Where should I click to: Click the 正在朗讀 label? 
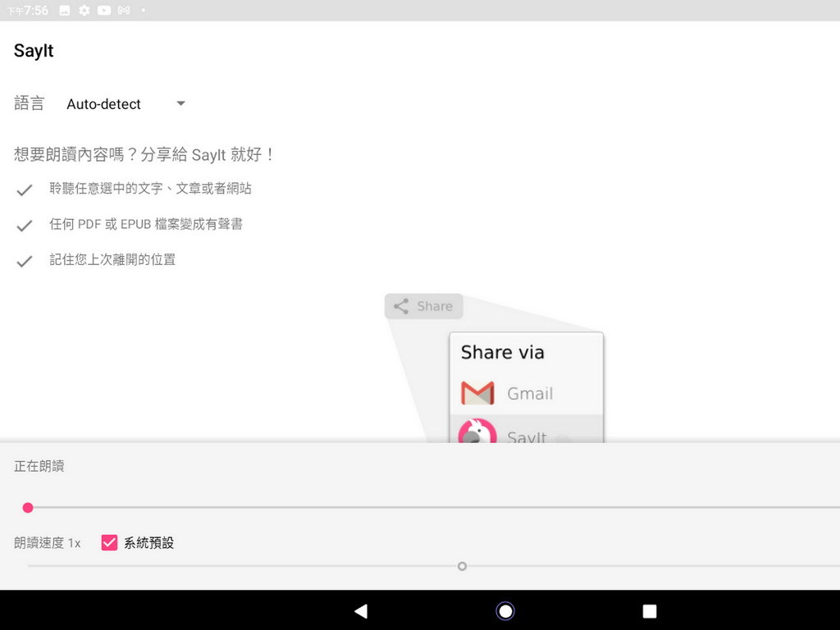point(39,466)
